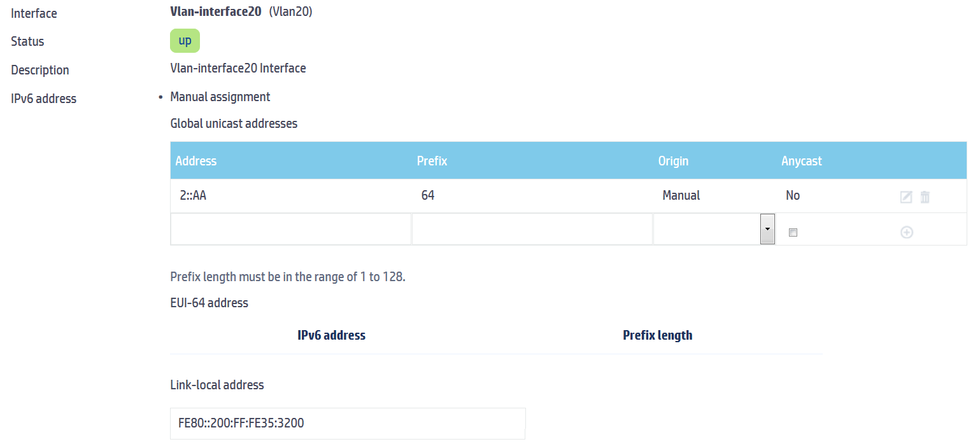Click the Prefix length EUI-64 header
The image size is (980, 444).
657,335
